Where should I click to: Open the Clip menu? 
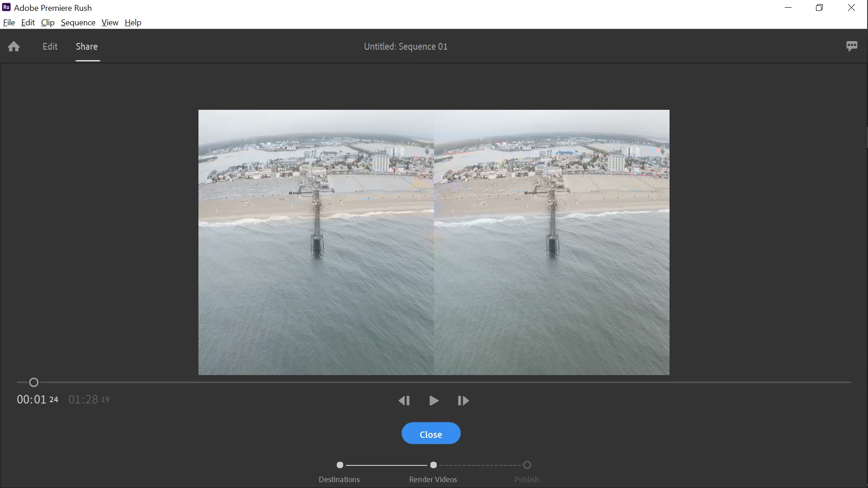tap(47, 23)
